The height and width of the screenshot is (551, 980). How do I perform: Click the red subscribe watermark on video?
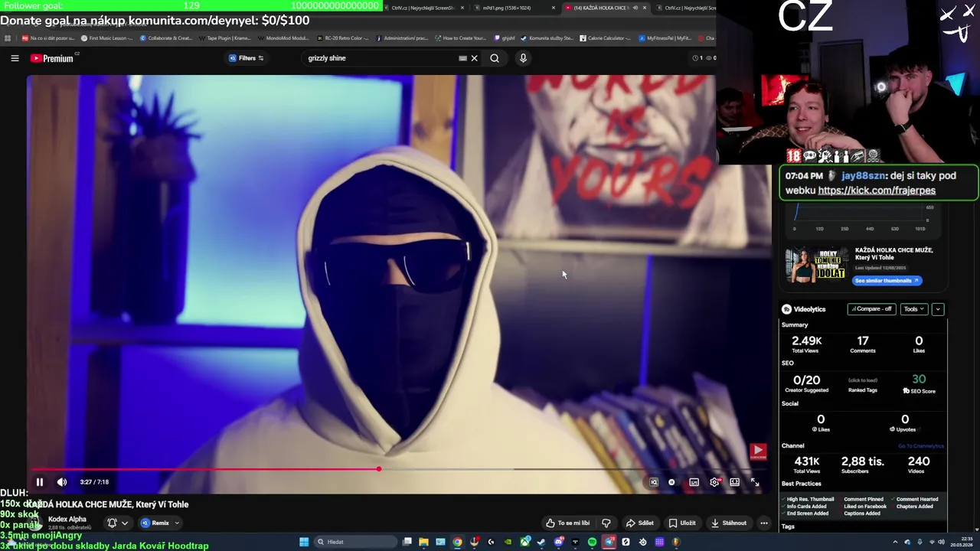pos(758,452)
